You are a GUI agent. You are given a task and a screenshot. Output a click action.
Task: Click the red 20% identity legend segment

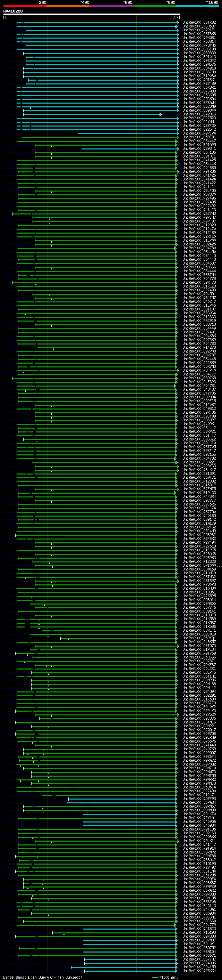click(25, 6)
